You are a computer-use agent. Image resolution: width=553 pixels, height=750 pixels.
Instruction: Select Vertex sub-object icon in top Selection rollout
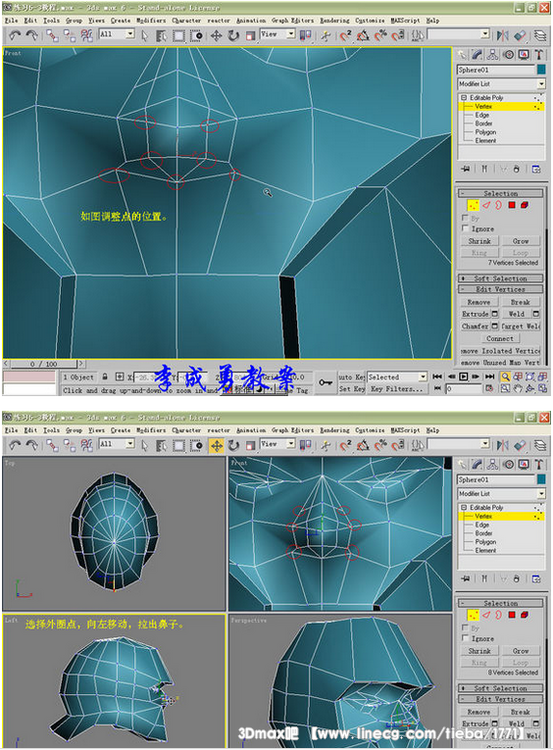(x=473, y=205)
